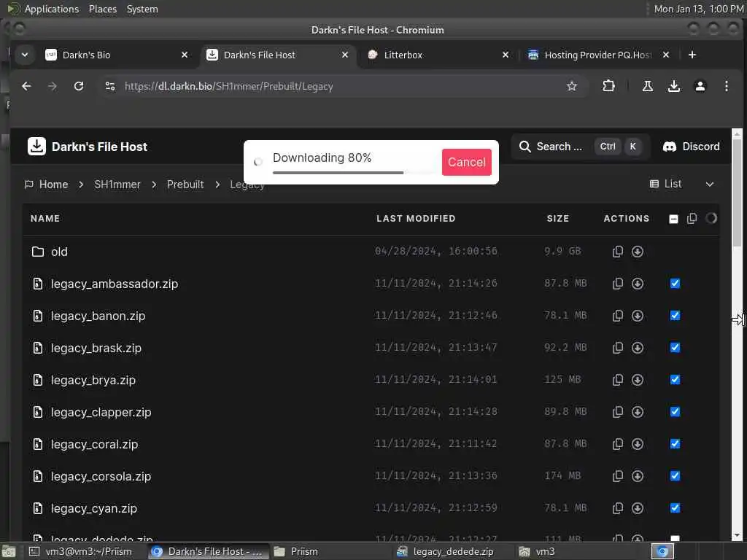The height and width of the screenshot is (560, 747).
Task: Uncheck legacy_cyan.zip checkbox
Action: 675,507
